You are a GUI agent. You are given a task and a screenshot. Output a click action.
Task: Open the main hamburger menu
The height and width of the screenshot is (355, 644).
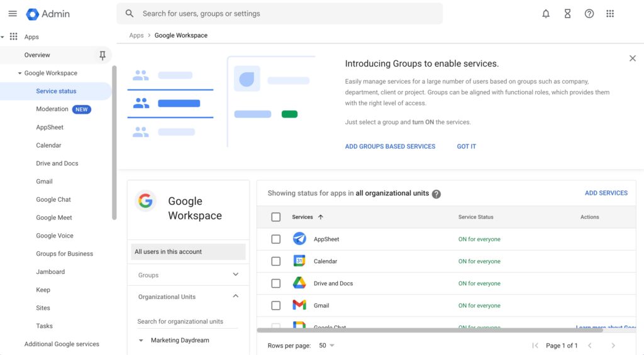coord(13,14)
